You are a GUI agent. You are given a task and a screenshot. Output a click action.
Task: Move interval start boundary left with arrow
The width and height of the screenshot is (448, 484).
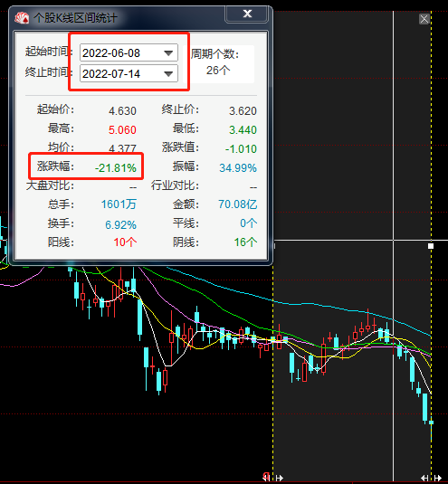tap(267, 479)
